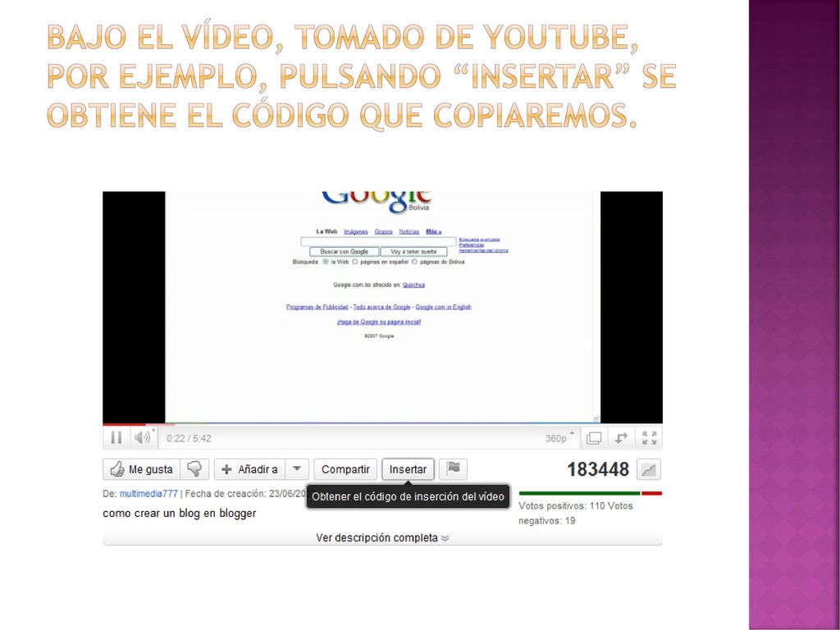The height and width of the screenshot is (630, 840).
Task: Click ¡Haga de Google su página inicial! link
Action: 379,322
